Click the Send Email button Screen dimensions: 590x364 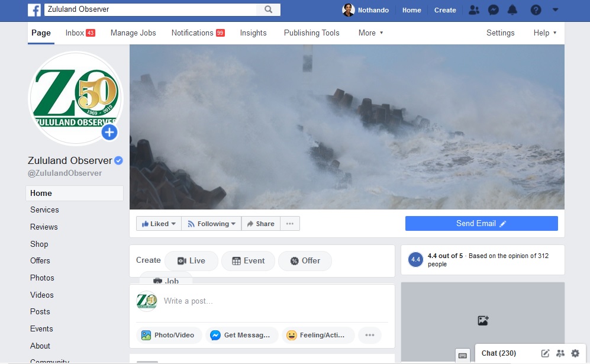click(481, 224)
